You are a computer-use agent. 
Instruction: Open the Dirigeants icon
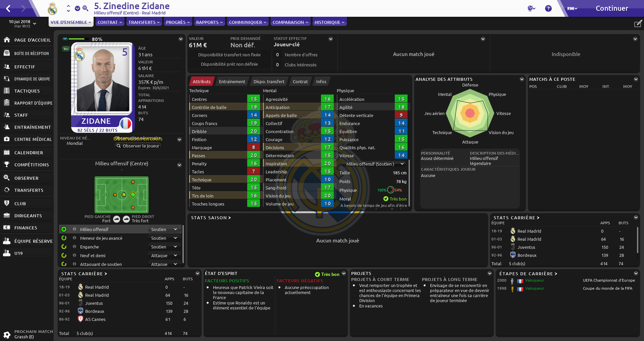point(7,215)
